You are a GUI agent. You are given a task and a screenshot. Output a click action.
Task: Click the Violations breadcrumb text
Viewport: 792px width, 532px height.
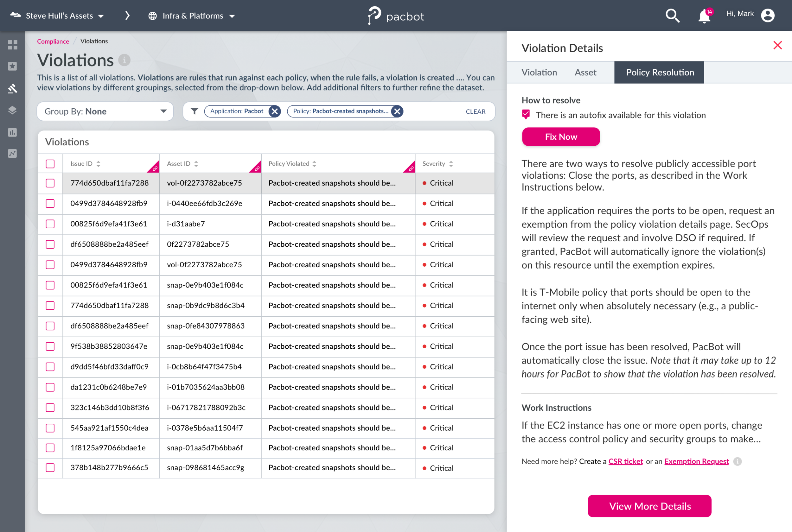94,41
